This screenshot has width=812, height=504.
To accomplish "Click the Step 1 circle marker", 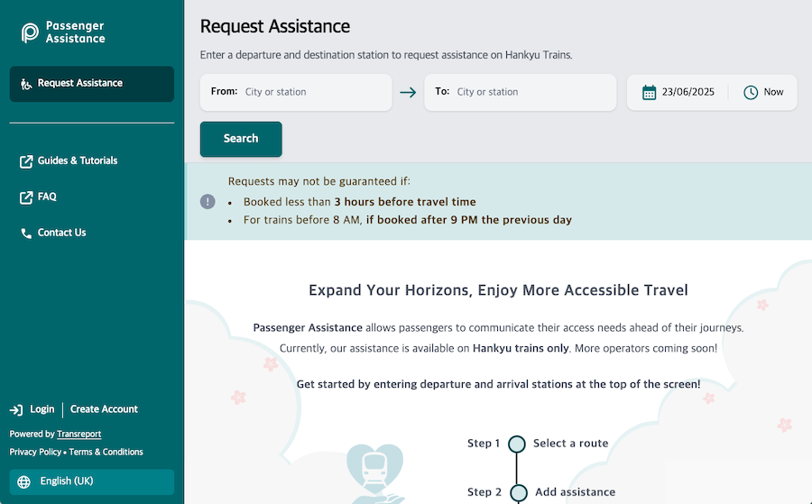I will (x=516, y=444).
